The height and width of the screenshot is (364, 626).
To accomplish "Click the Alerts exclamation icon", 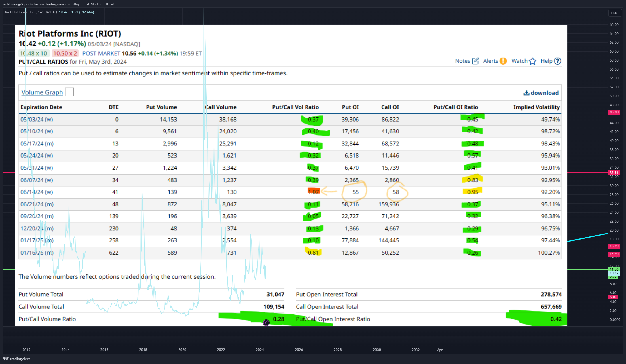I will (x=503, y=61).
